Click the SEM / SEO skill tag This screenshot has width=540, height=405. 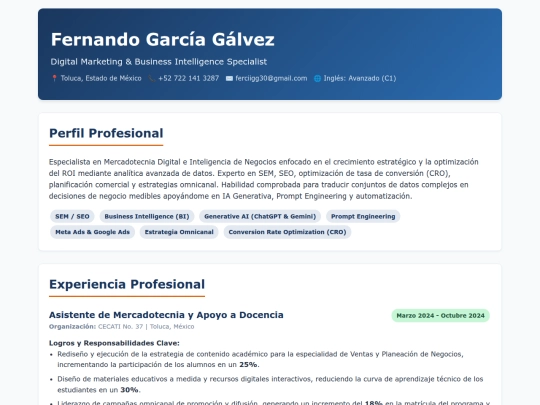tap(72, 216)
